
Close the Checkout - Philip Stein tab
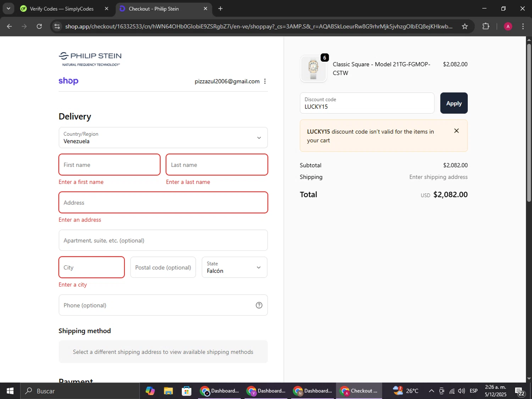point(205,9)
